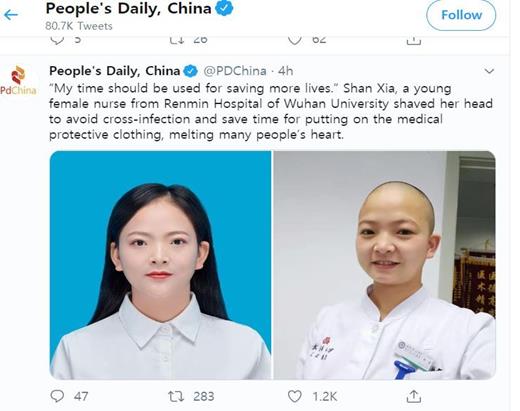Open the left photo with blue background

pos(160,265)
